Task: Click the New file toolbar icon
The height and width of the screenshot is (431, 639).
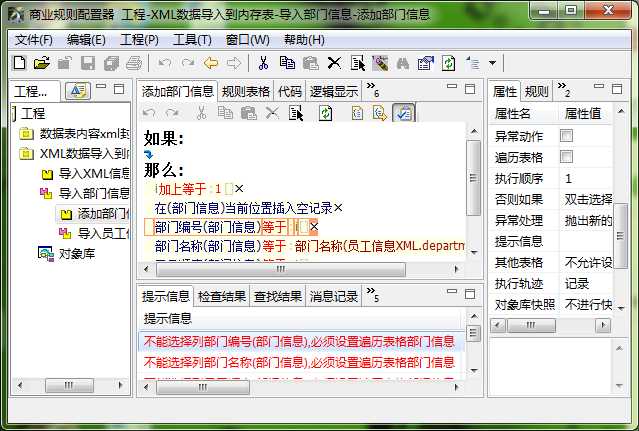Action: (x=20, y=63)
